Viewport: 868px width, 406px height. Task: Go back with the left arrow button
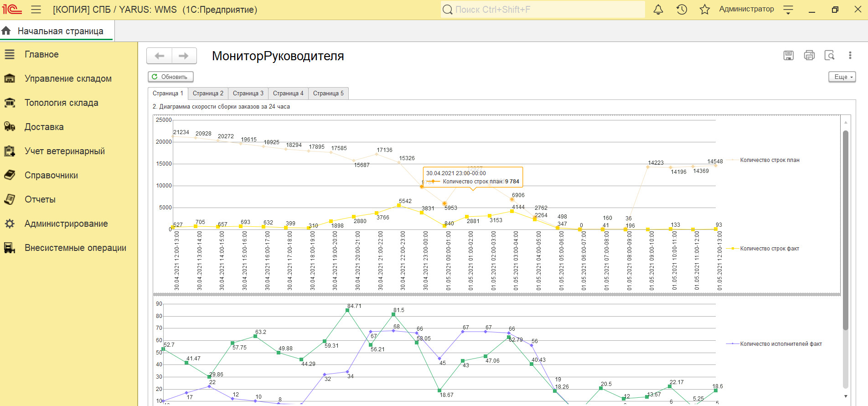159,56
